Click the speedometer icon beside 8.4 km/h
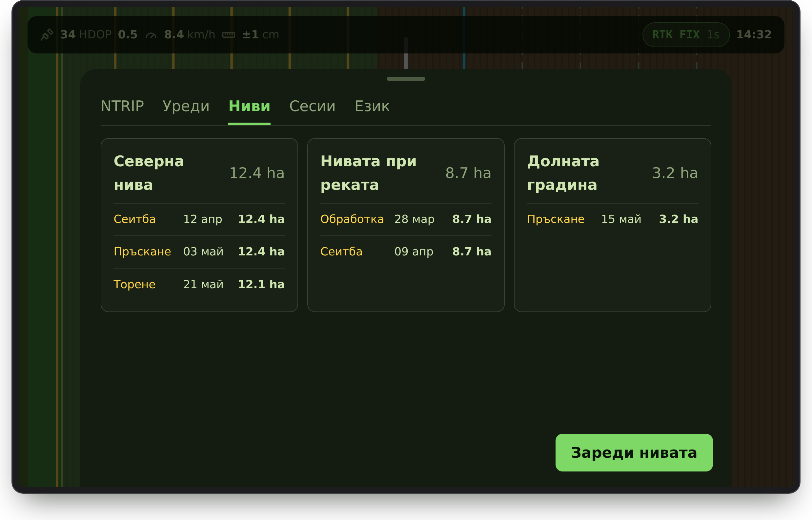 tap(151, 35)
